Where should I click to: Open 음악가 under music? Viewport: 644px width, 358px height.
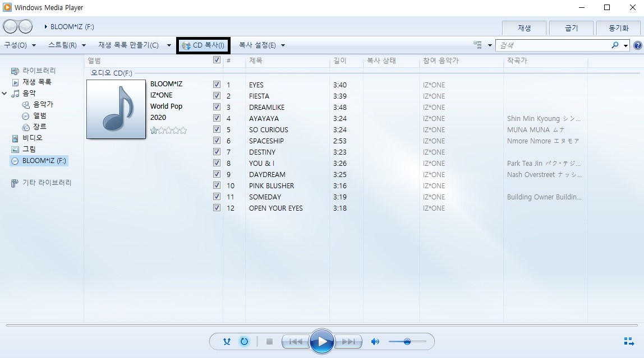43,105
